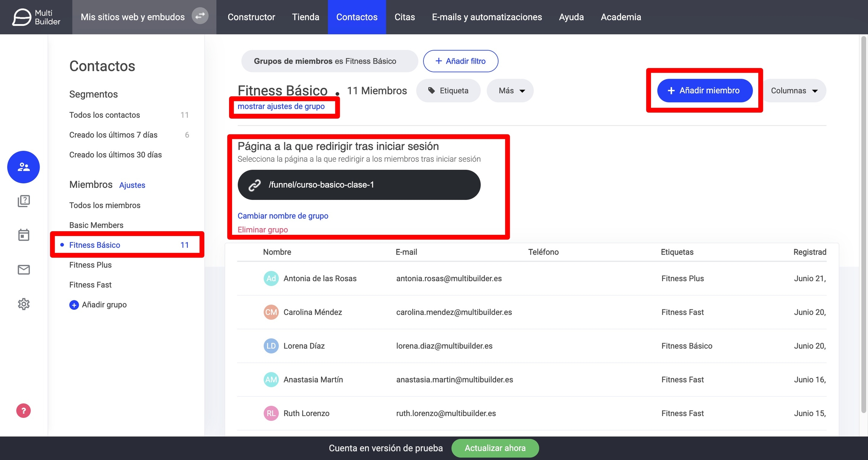Open the calendar sidebar icon
The image size is (868, 460).
tap(23, 235)
